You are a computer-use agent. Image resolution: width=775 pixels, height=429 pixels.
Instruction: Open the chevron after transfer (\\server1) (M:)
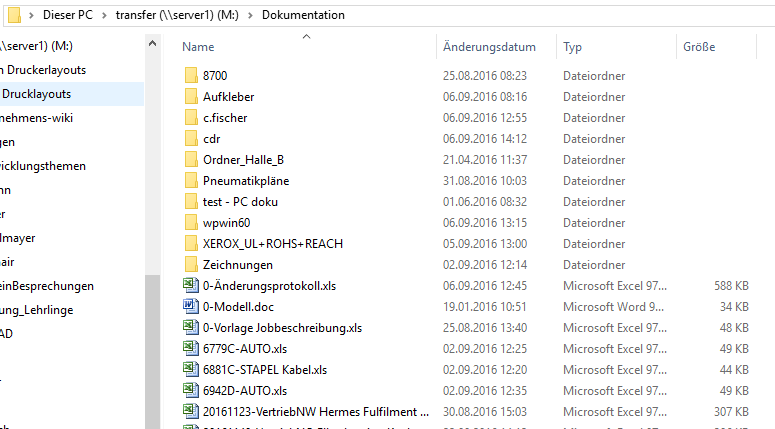252,16
